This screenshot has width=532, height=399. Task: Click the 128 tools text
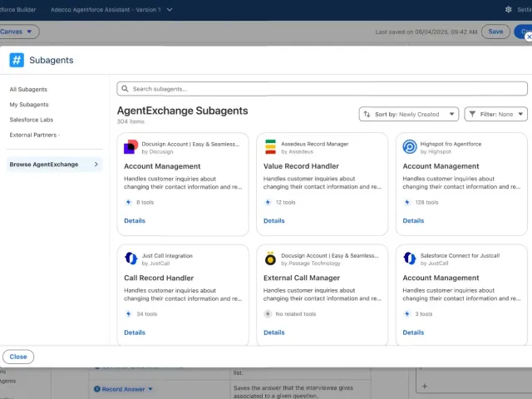(426, 202)
